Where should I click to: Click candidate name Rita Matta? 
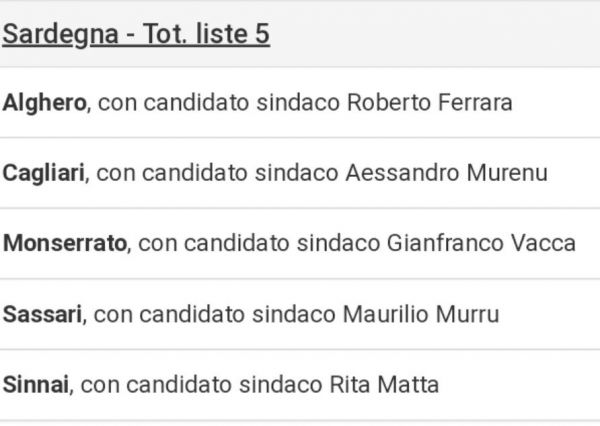tap(384, 384)
